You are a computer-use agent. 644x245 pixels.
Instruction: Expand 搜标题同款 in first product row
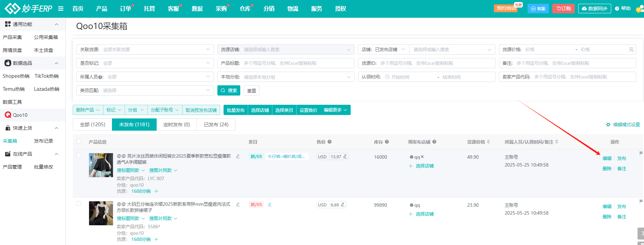131,170
